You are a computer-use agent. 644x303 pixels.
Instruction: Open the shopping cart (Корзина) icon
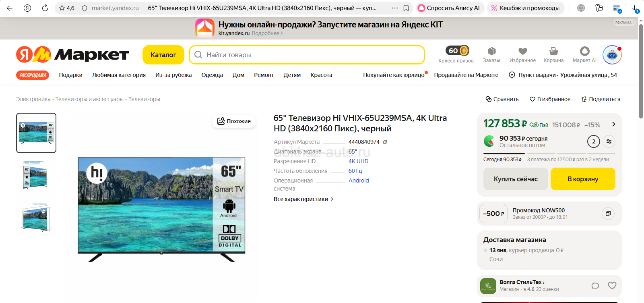[553, 51]
